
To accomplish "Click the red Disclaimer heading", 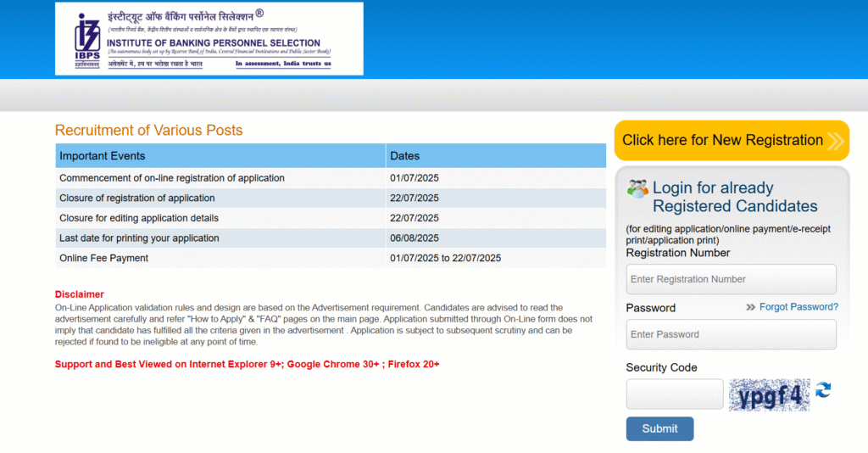I will tap(79, 294).
